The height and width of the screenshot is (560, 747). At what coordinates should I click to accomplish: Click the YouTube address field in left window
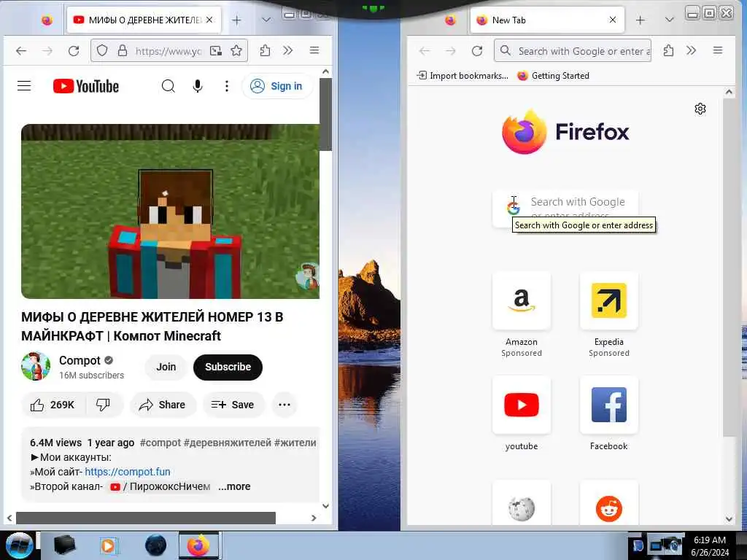[169, 50]
